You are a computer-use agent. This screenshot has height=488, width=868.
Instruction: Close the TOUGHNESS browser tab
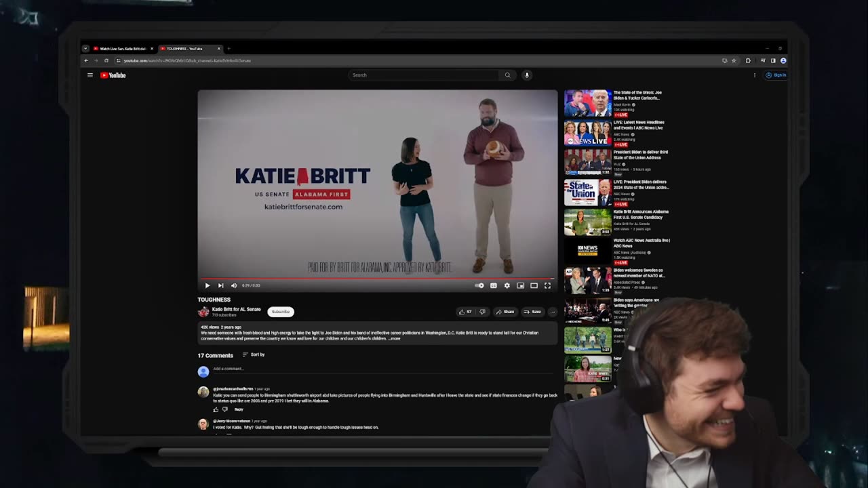(218, 49)
